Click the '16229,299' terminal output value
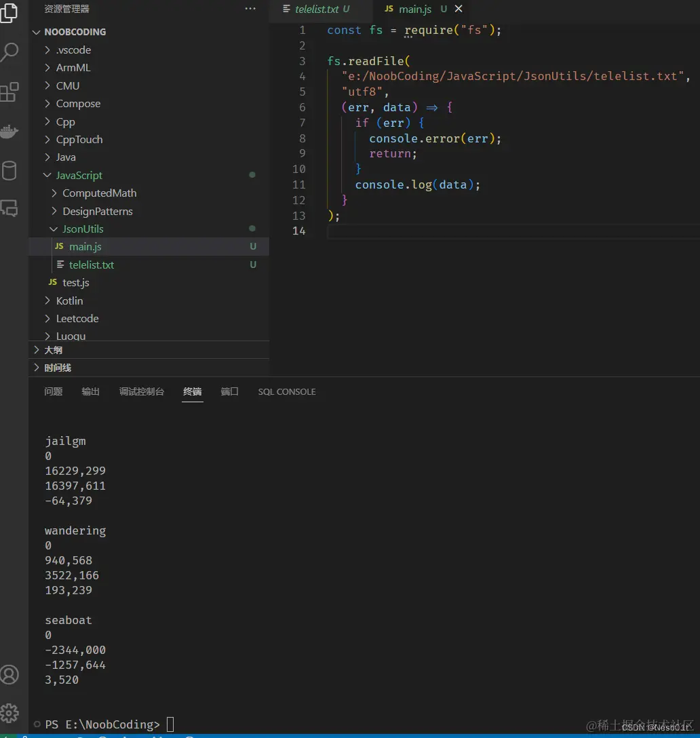The width and height of the screenshot is (700, 738). pyautogui.click(x=75, y=471)
